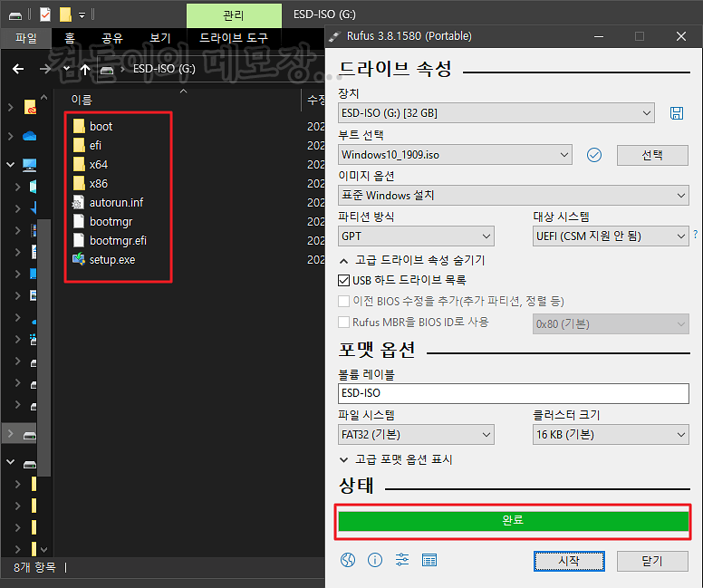Viewport: 703px width, 588px height.
Task: Open the device dropdown ESD-ISO (G:) [32 GB]
Action: click(496, 113)
